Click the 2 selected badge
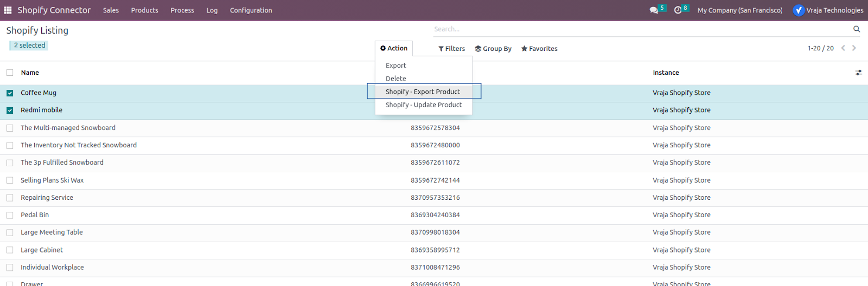This screenshot has height=286, width=868. click(29, 45)
